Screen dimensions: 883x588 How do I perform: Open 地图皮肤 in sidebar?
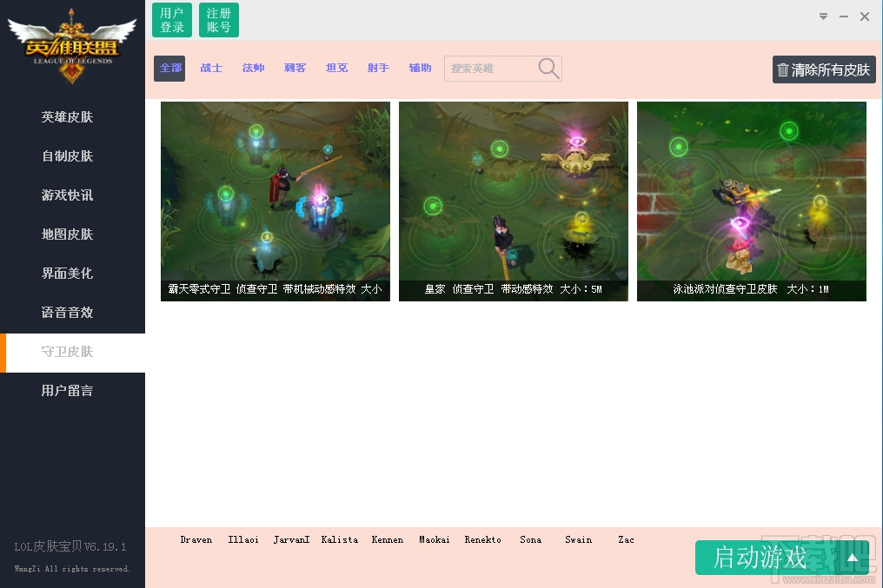pos(73,235)
